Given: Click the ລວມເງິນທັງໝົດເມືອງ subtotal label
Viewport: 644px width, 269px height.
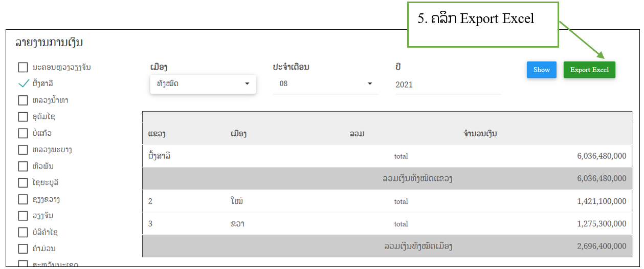Looking at the screenshot, I should coord(418,246).
